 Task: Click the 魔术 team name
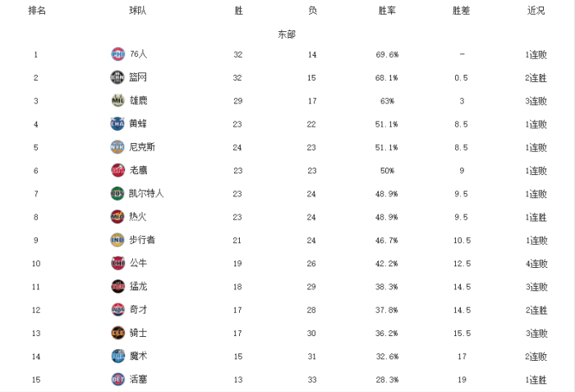[138, 356]
